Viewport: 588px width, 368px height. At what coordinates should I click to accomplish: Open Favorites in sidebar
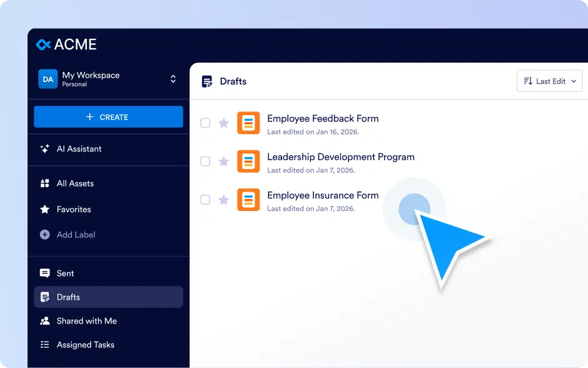[108, 209]
